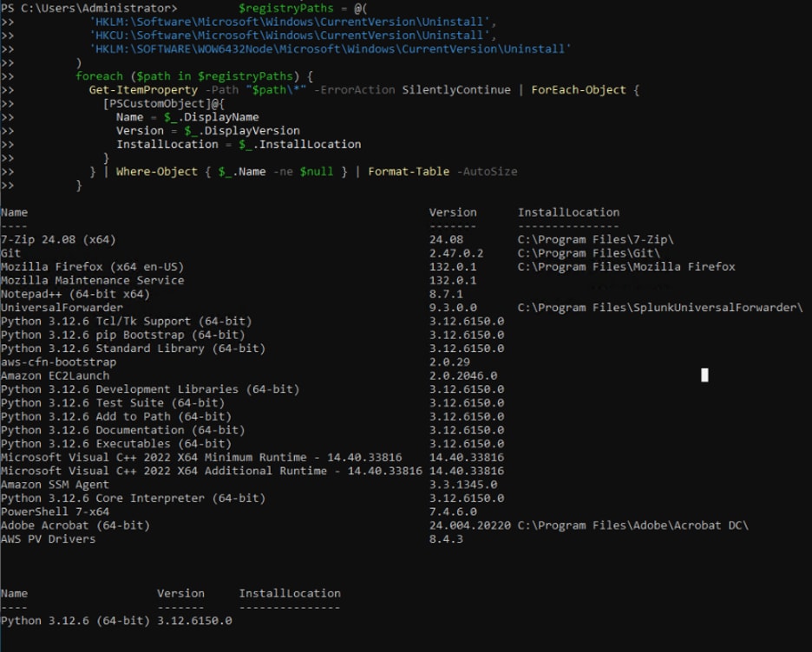812x652 pixels.
Task: Click the 7-Zip version value 24.08
Action: [x=447, y=239]
